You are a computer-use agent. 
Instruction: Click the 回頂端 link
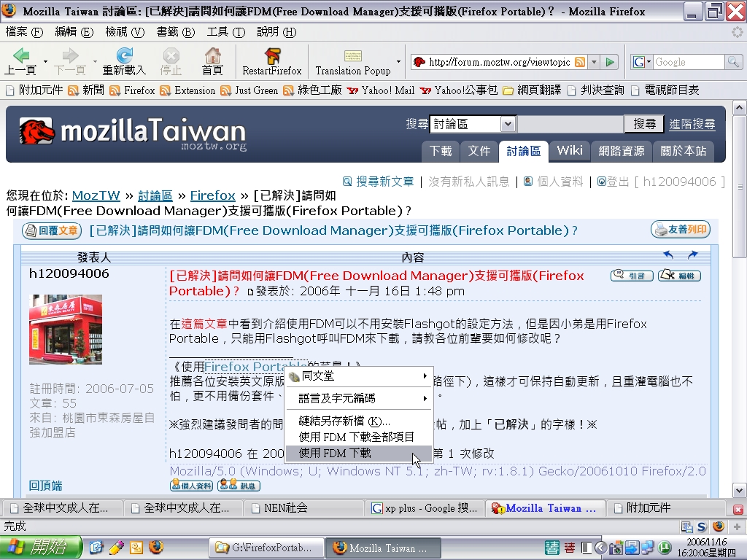[x=45, y=486]
